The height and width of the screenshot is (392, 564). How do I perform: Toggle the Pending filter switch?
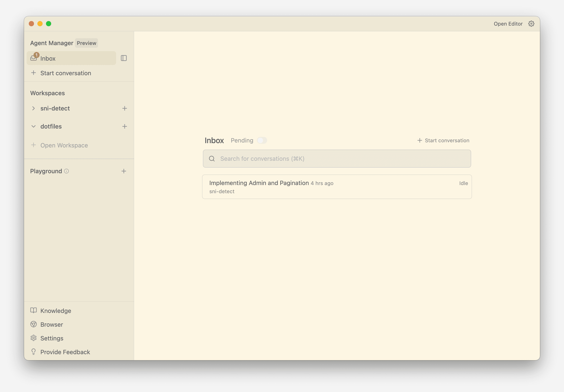pos(262,141)
